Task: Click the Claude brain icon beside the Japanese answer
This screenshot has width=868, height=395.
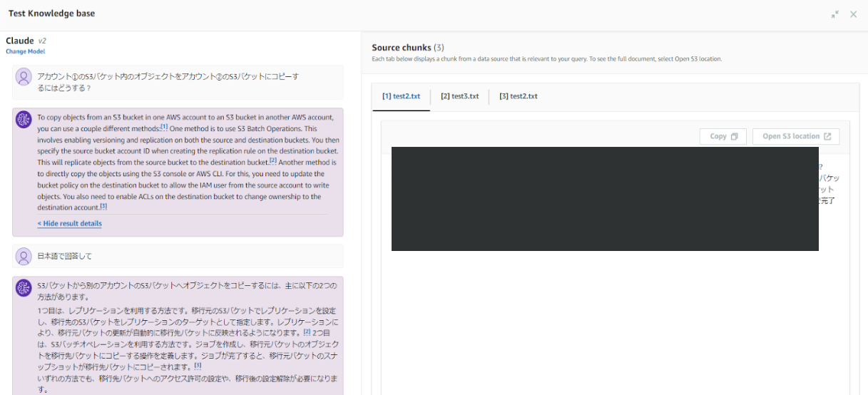Action: pyautogui.click(x=24, y=288)
